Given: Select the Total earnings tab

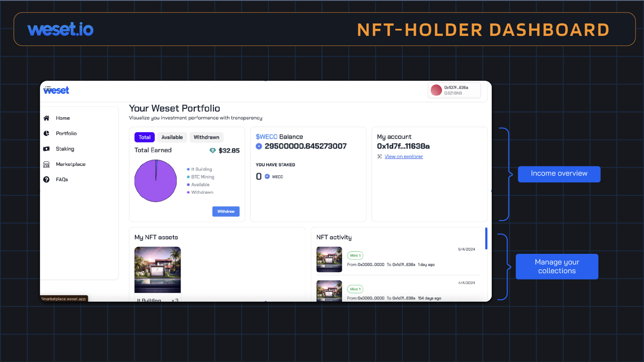Looking at the screenshot, I should pyautogui.click(x=144, y=137).
